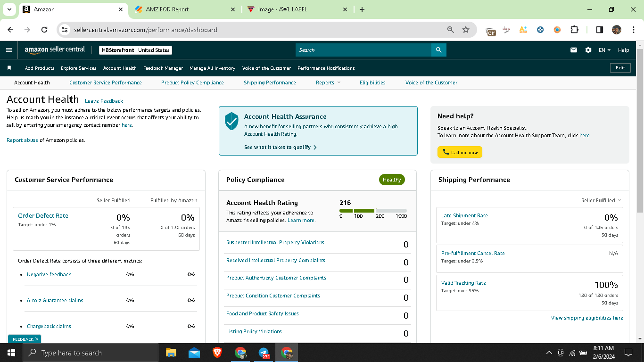644x362 pixels.
Task: Open a new browser tab
Action: pyautogui.click(x=362, y=9)
